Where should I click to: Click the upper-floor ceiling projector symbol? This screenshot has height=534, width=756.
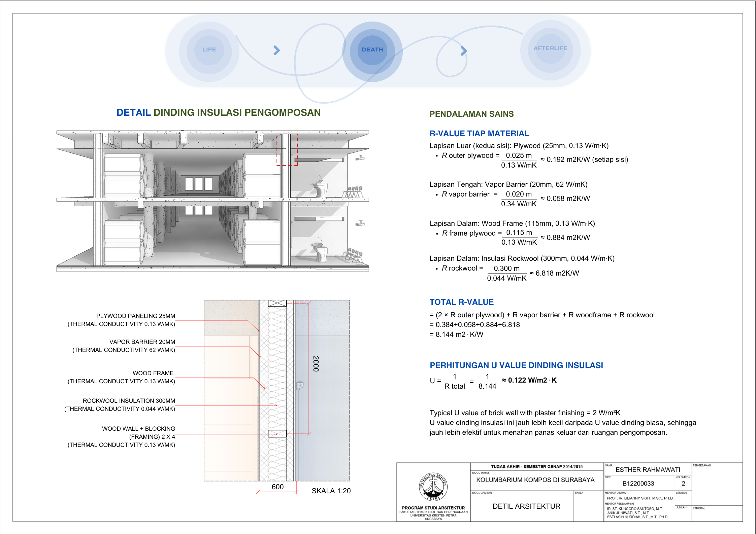coord(360,157)
